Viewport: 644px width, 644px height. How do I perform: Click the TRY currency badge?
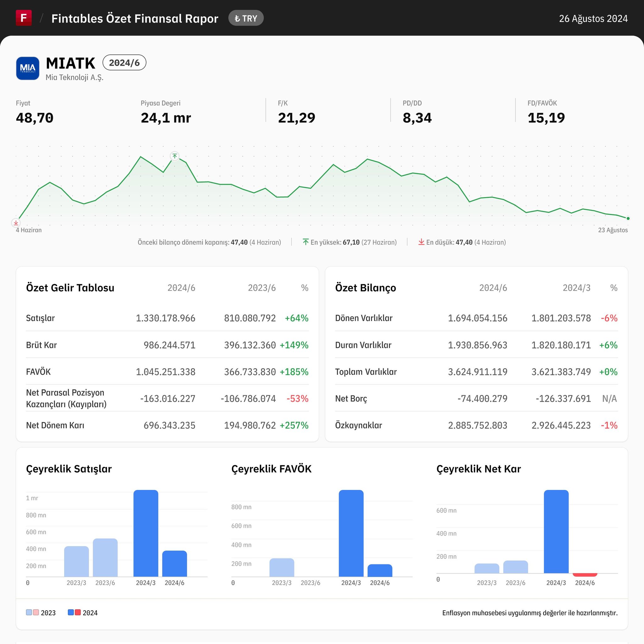[x=246, y=18]
